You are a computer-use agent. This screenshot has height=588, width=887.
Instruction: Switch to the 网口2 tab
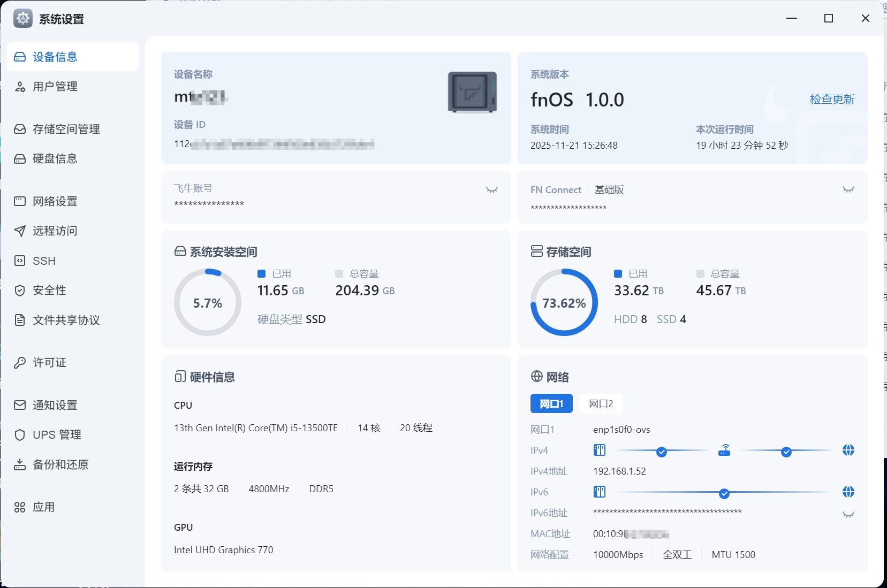click(601, 404)
